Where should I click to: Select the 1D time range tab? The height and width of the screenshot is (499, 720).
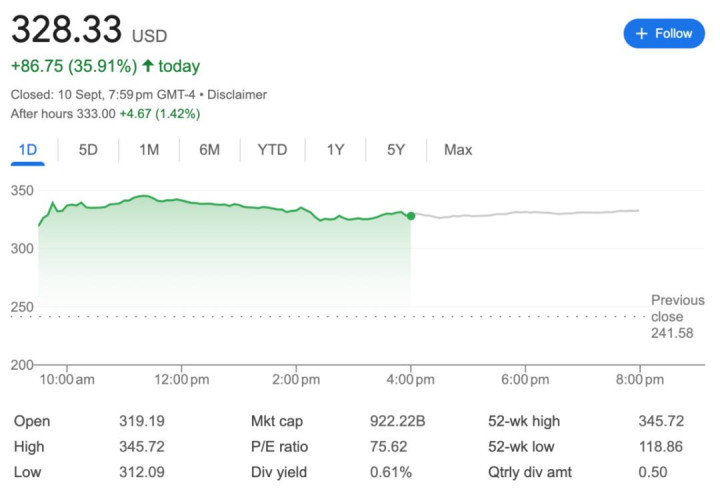28,150
